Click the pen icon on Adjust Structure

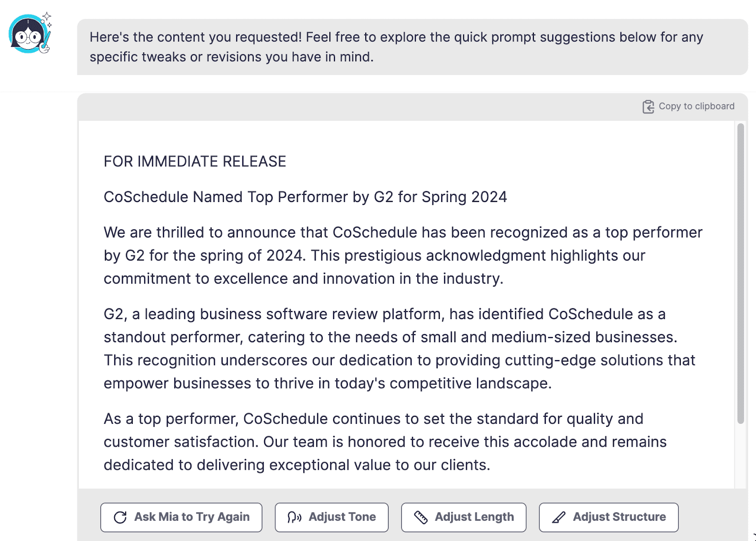click(x=558, y=517)
